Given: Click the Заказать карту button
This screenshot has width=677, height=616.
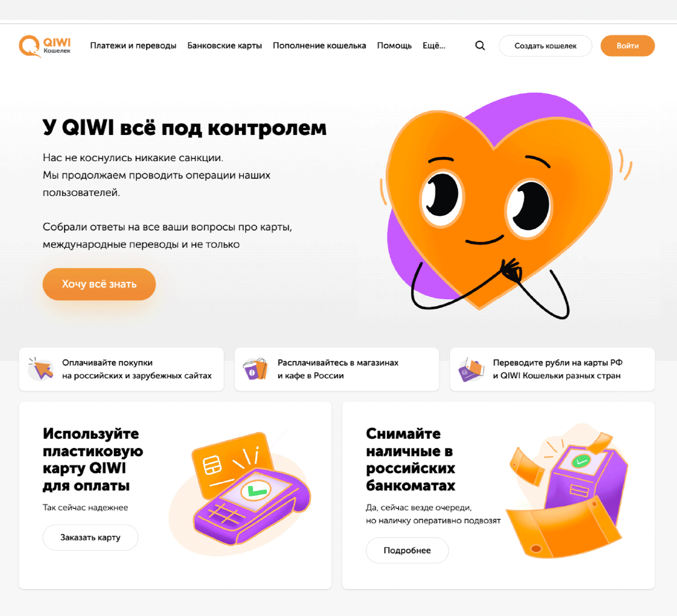Looking at the screenshot, I should [90, 538].
